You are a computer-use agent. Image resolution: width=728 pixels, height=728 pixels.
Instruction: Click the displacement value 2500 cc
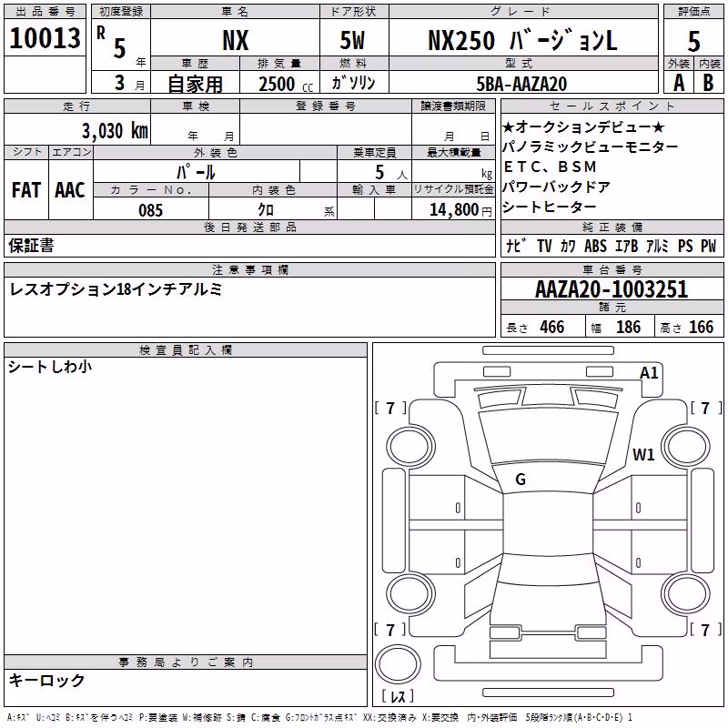coord(286,84)
